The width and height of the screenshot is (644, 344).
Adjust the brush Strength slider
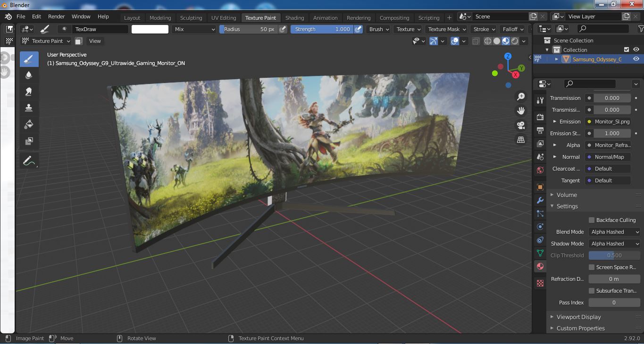coord(322,29)
